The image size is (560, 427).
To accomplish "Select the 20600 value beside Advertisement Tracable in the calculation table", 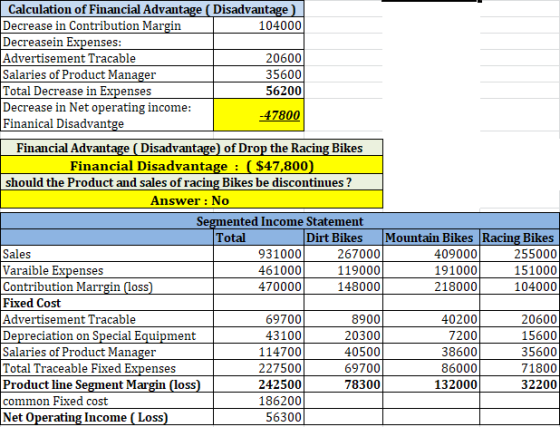I will [x=259, y=58].
